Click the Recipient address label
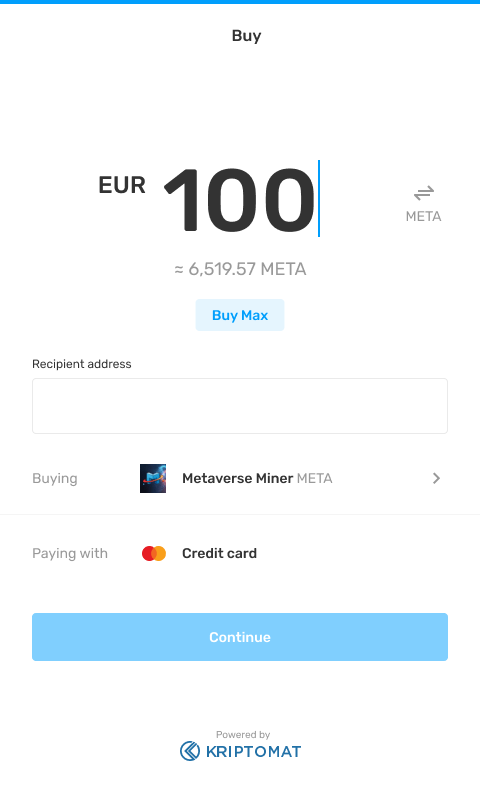 [81, 364]
